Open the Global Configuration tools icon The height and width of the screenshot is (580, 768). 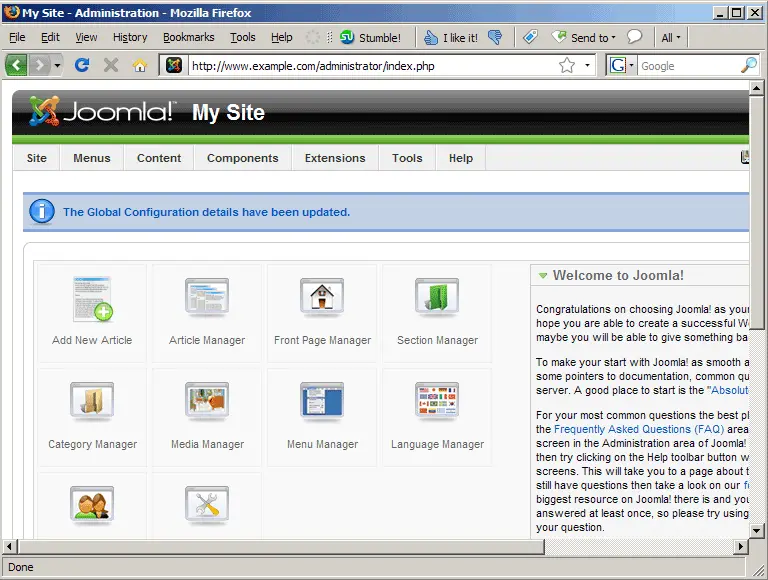[x=207, y=505]
